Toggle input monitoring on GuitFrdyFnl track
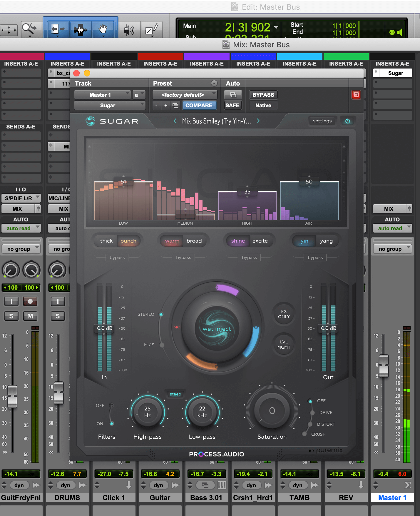This screenshot has height=516, width=420. (11, 301)
